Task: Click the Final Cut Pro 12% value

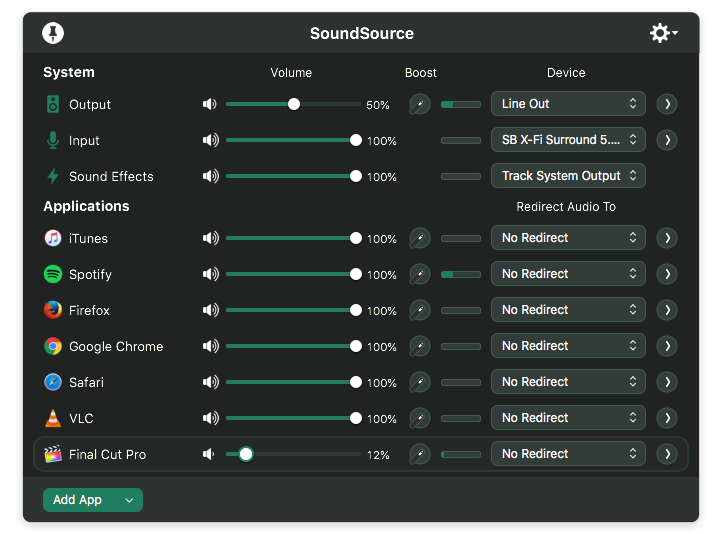Action: click(x=378, y=455)
